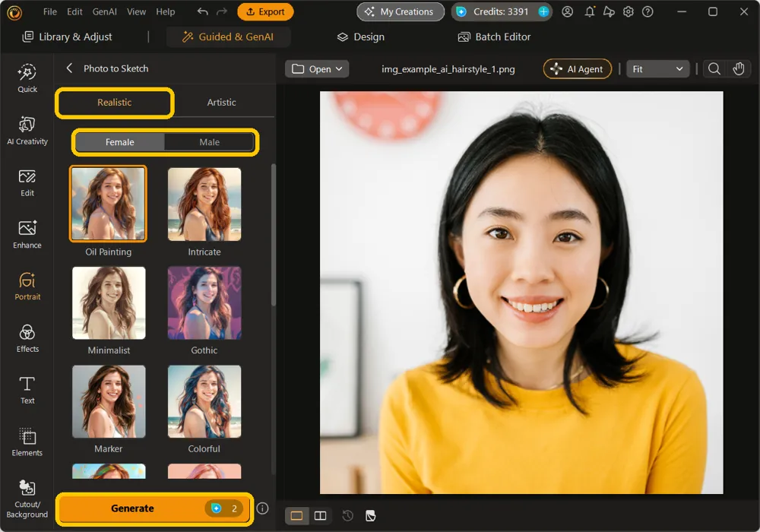Switch to the Realistic tab
The height and width of the screenshot is (532, 760).
click(x=115, y=103)
